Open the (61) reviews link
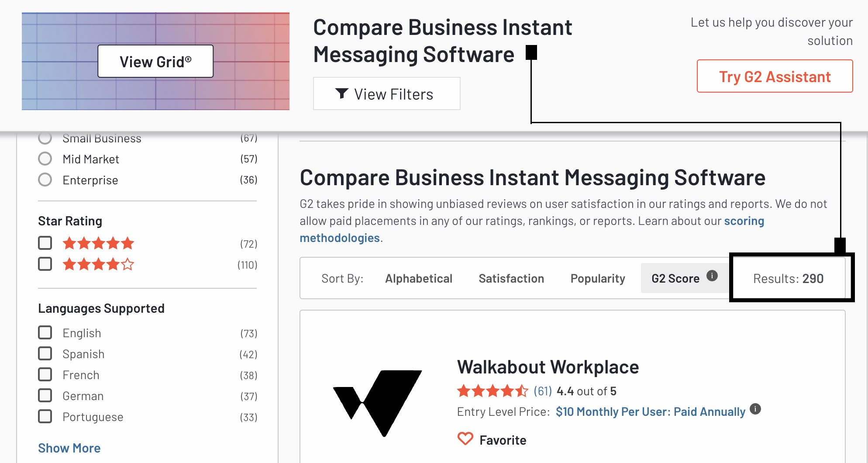 [543, 391]
